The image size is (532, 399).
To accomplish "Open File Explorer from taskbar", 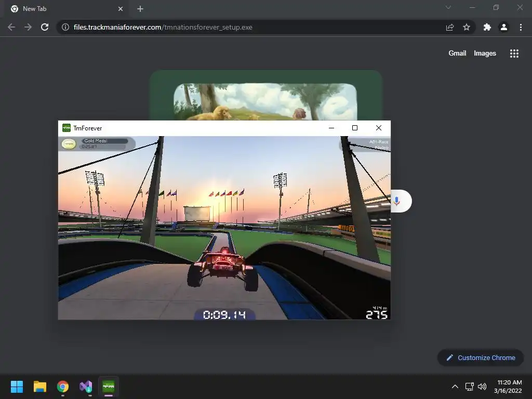I will tap(39, 387).
